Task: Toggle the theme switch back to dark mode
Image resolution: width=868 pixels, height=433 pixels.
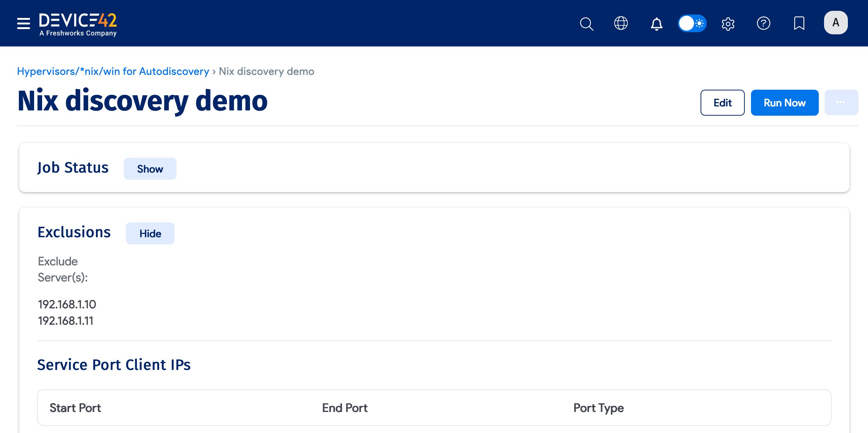Action: pyautogui.click(x=692, y=23)
